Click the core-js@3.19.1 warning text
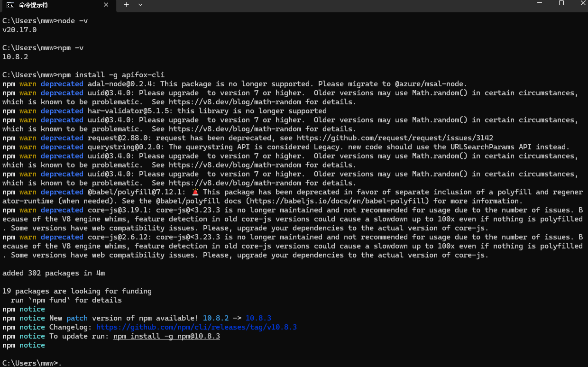Screen dimensions: 588x367 [293, 219]
